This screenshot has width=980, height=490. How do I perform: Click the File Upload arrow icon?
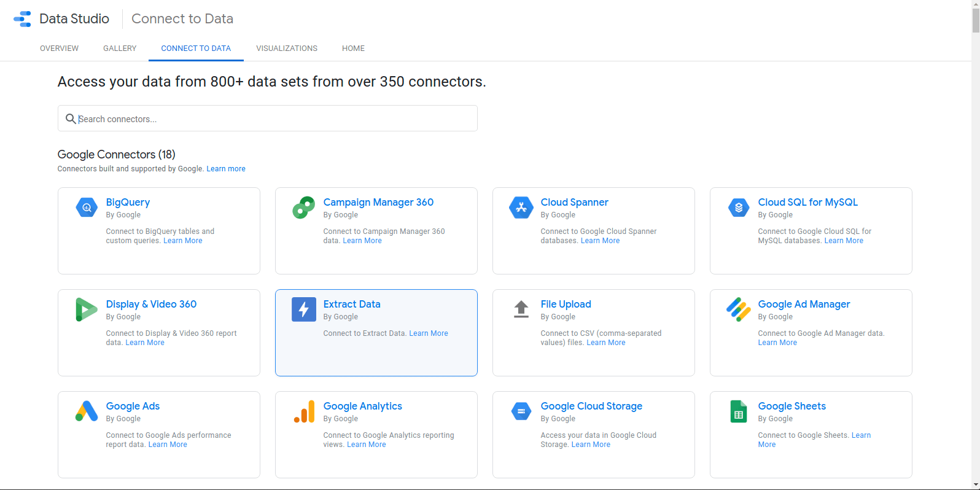[521, 309]
